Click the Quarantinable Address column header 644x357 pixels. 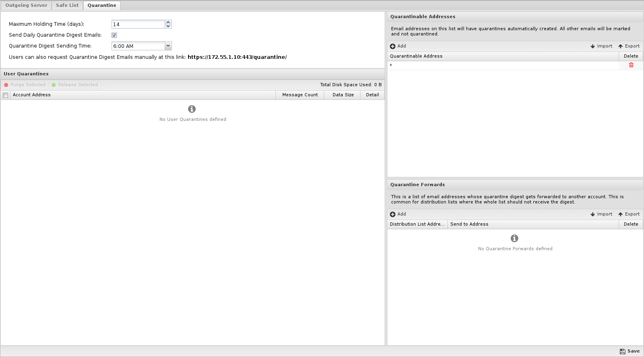tap(503, 56)
